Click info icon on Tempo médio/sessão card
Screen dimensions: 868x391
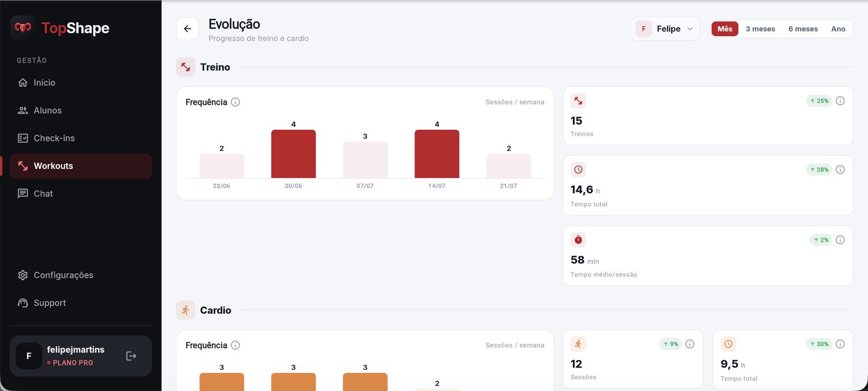(840, 240)
